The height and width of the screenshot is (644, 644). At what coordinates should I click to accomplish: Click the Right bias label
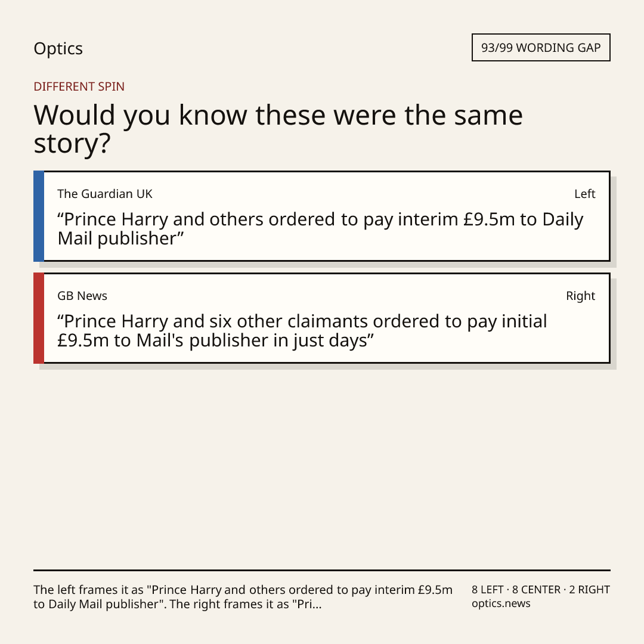[x=580, y=296]
